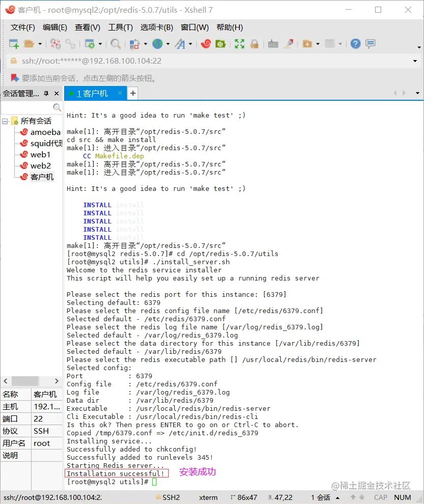
Task: Click the grey tab-arrangement layout toolbar icon
Action: [330, 44]
